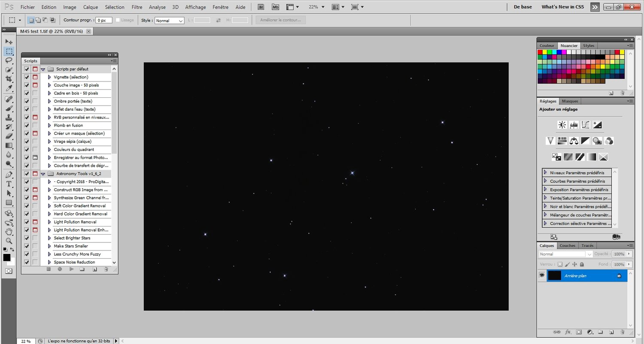Select the Move tool
644x344 pixels.
coord(9,42)
